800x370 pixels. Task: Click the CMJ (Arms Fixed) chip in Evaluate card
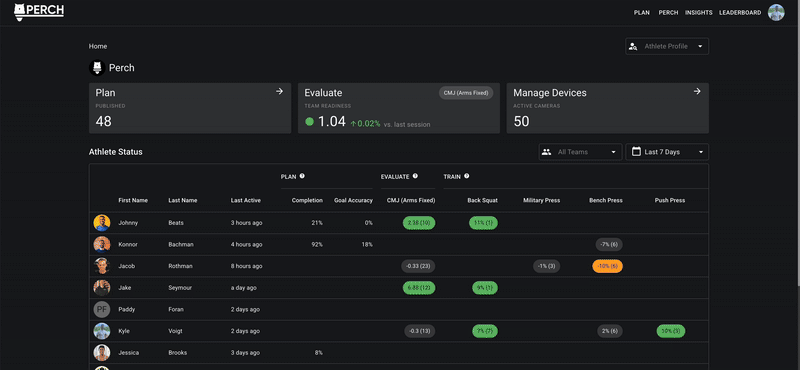click(x=466, y=93)
